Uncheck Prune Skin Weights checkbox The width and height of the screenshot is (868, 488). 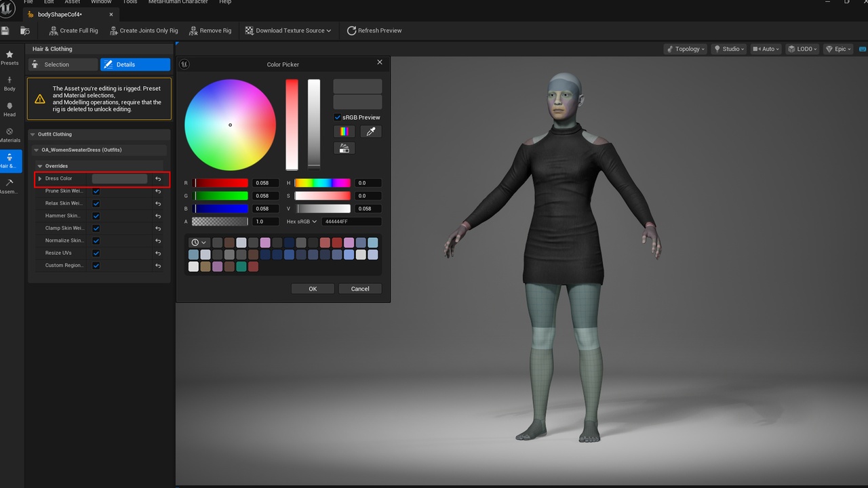coord(96,191)
